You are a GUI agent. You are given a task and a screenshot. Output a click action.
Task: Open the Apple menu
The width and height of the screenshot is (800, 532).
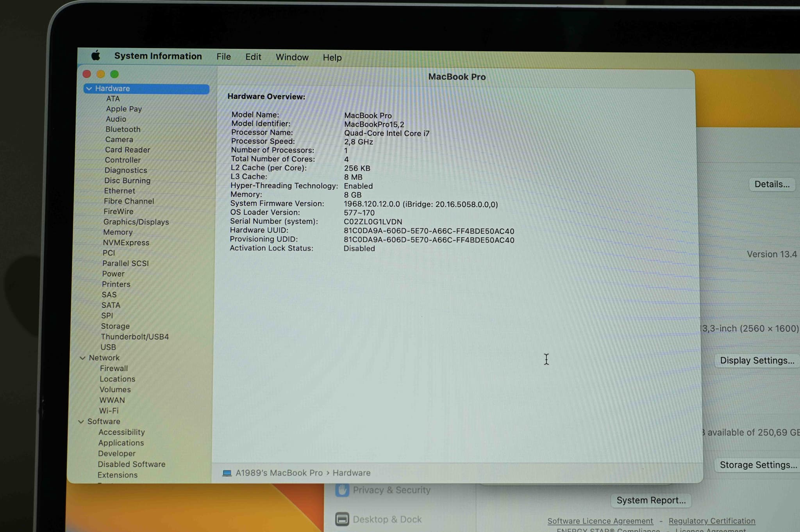[x=96, y=56]
